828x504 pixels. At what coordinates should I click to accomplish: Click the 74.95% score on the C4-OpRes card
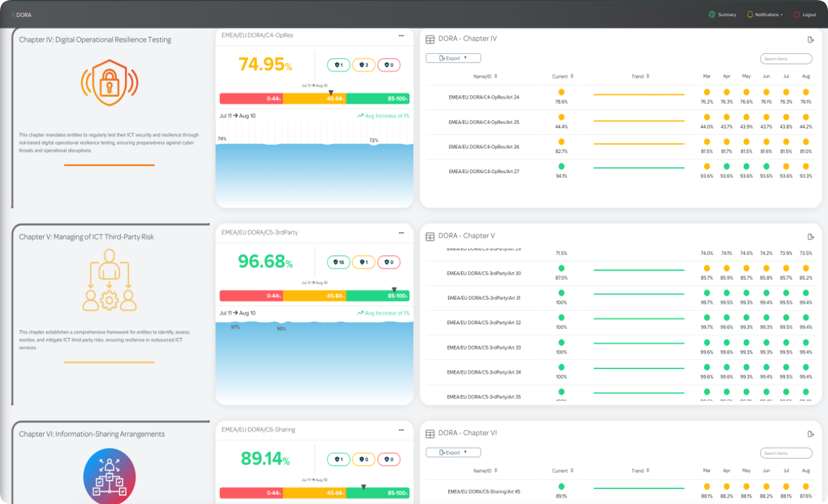(x=265, y=64)
